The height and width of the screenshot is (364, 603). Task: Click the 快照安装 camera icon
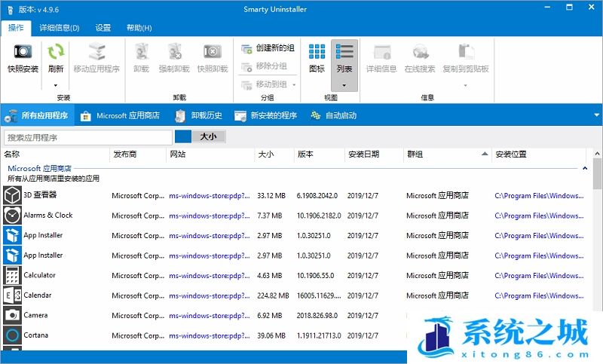click(23, 51)
